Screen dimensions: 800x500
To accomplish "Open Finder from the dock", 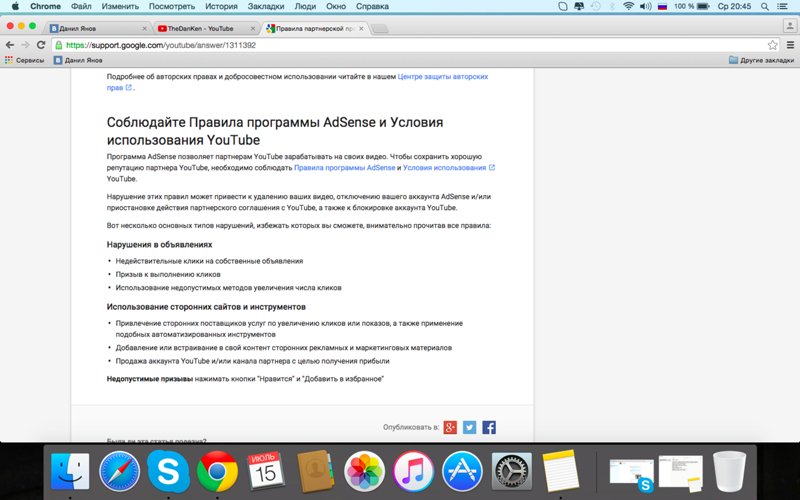I will 70,471.
